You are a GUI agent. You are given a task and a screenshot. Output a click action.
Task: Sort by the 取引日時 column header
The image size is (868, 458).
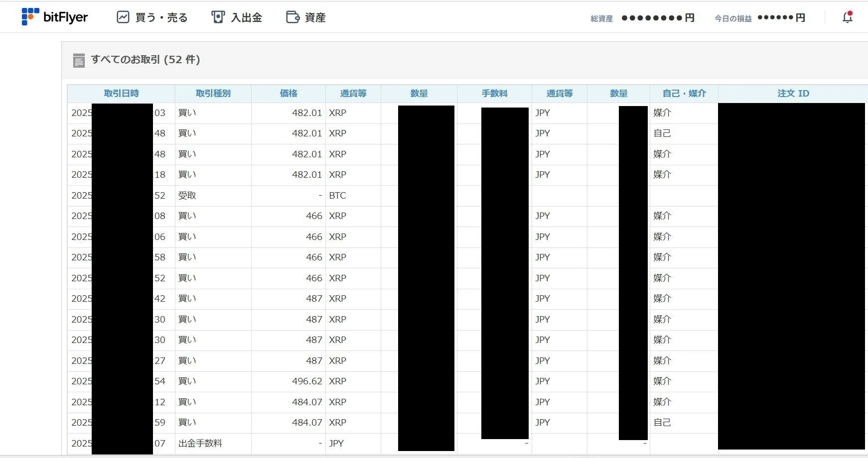coord(121,93)
